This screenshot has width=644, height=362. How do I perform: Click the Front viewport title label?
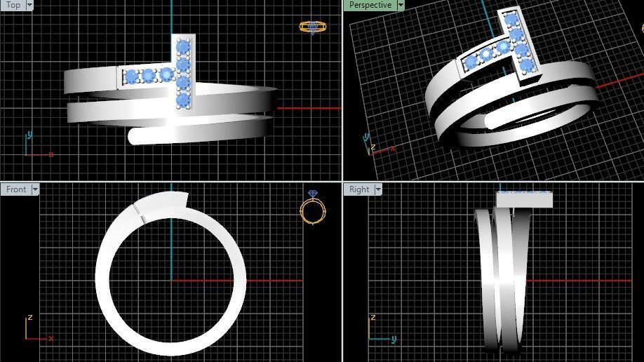pyautogui.click(x=16, y=189)
